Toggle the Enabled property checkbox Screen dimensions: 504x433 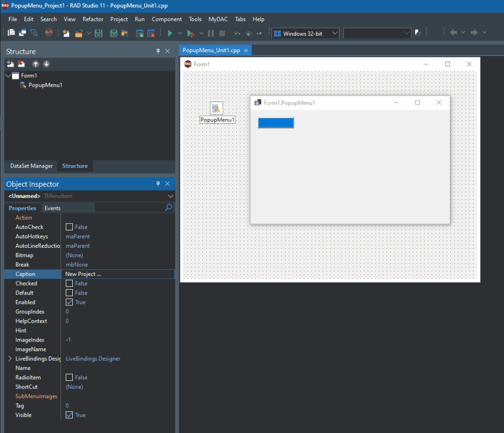pos(69,302)
